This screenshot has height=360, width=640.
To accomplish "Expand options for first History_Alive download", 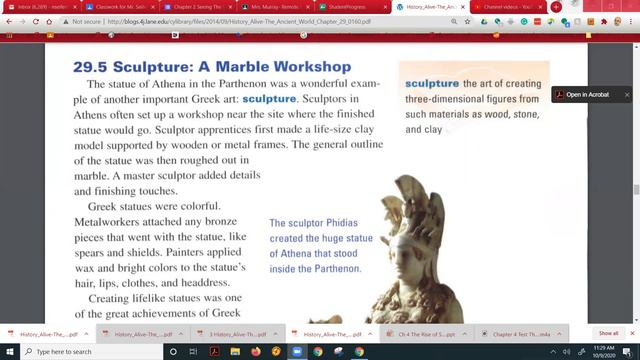I will [87, 334].
